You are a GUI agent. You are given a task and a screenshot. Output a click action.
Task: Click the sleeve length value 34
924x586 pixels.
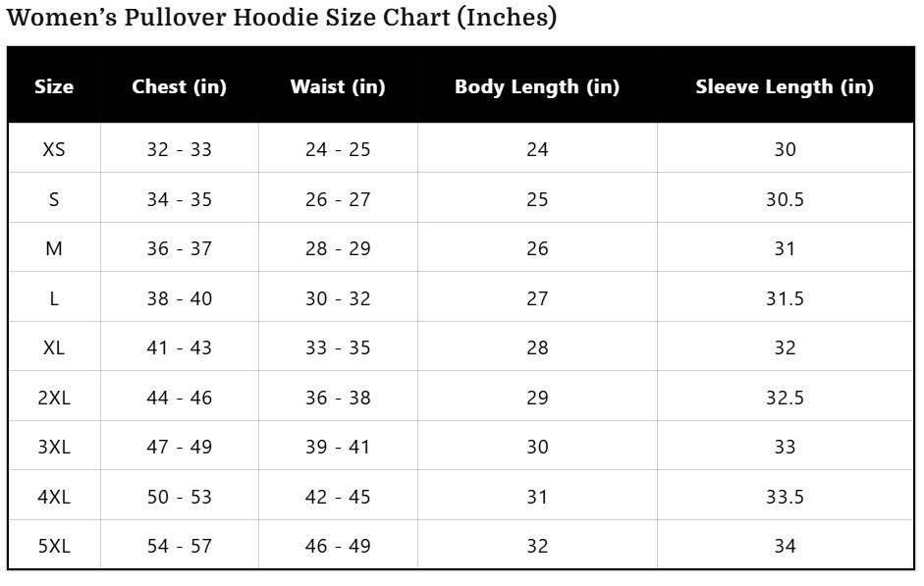[x=785, y=546]
